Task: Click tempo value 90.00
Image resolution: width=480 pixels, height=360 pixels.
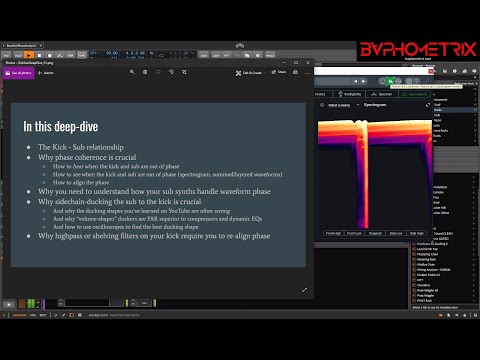Action: click(112, 53)
